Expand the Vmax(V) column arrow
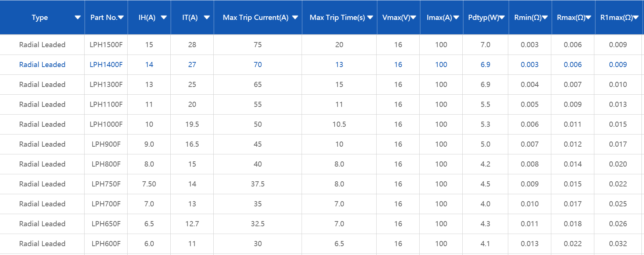The image size is (644, 255). (x=413, y=18)
